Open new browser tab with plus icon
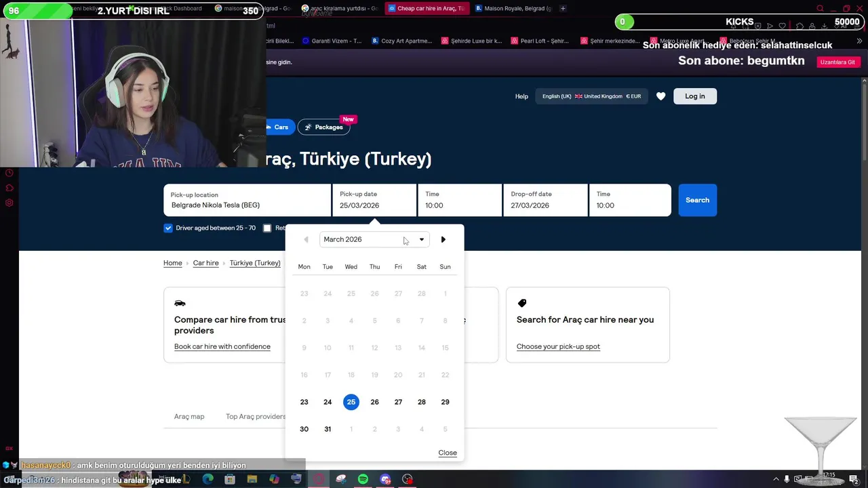Viewport: 868px width, 488px height. tap(563, 8)
